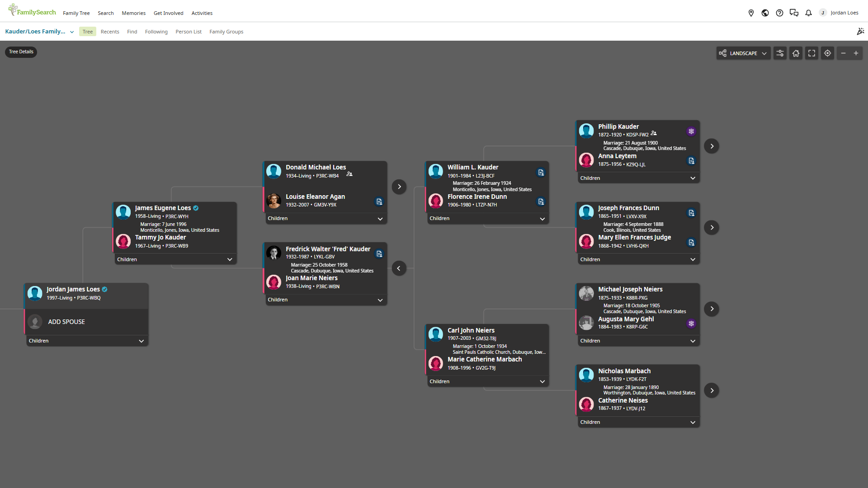Viewport: 868px width, 488px height.
Task: Switch to the Recents tab
Action: click(110, 32)
